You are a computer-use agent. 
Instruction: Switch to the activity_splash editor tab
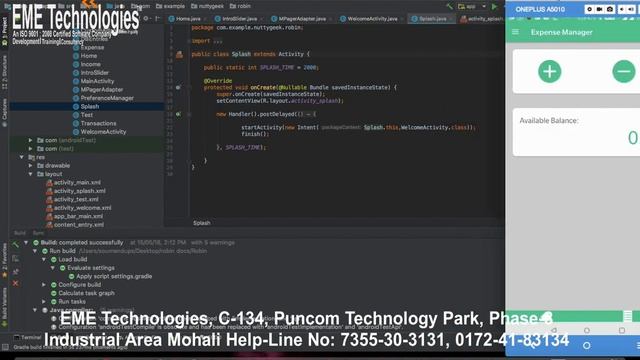482,19
